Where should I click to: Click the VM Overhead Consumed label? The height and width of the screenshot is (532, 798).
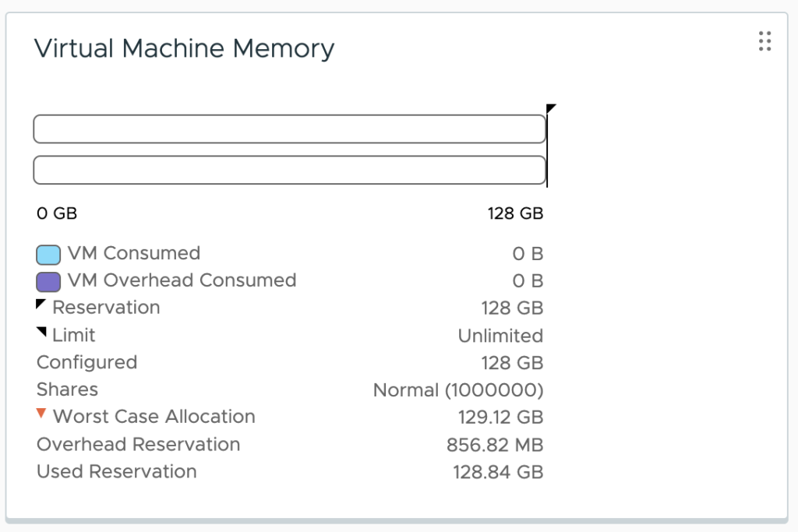[x=182, y=280]
